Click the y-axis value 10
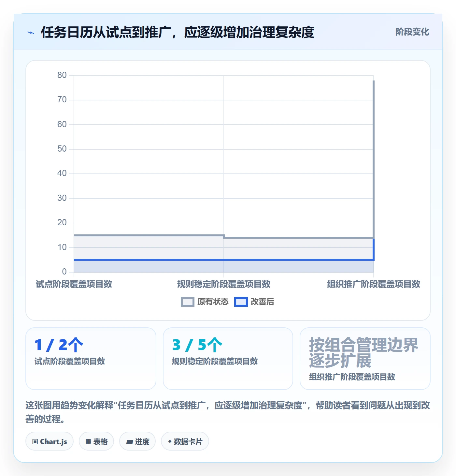This screenshot has width=456, height=476. (x=62, y=247)
